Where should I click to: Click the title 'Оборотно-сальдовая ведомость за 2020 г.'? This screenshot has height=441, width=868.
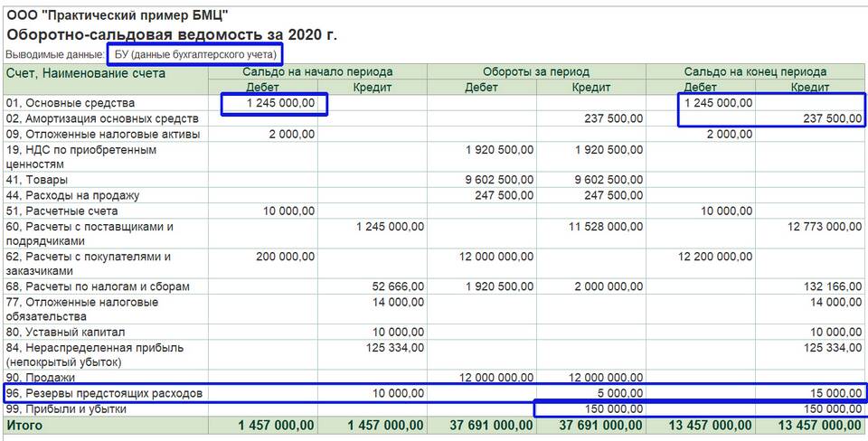[172, 35]
